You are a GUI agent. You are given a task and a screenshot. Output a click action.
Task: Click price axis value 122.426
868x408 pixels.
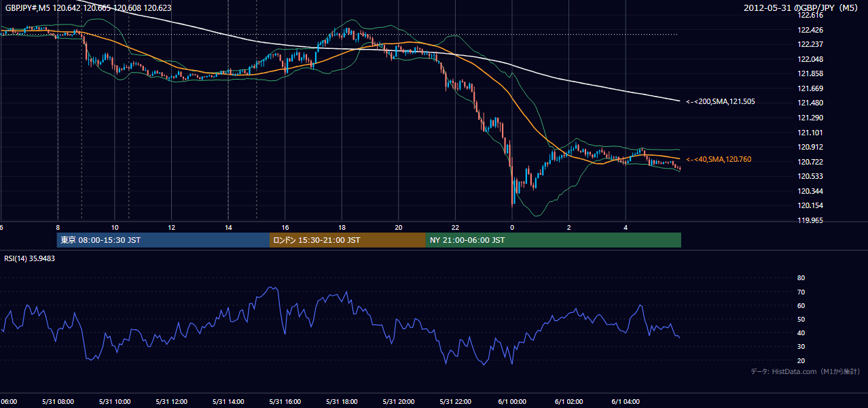coord(810,30)
